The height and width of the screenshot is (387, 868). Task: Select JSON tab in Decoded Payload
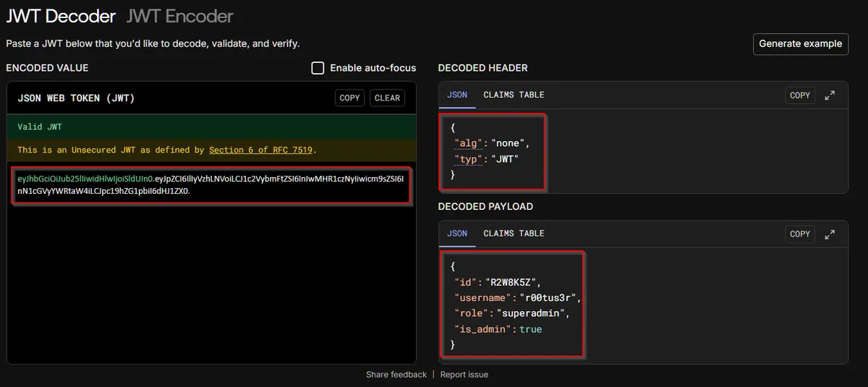[457, 234]
